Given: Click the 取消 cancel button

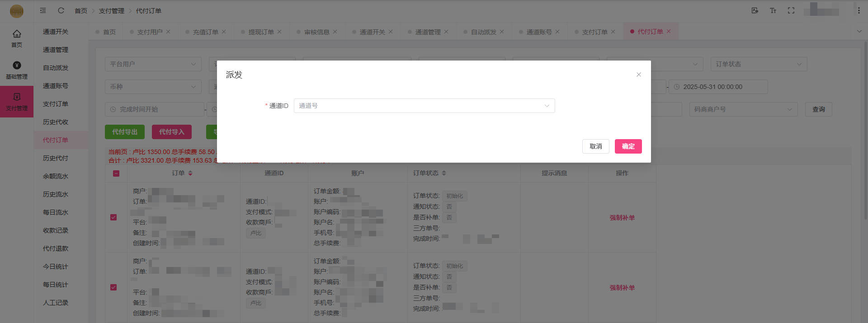Looking at the screenshot, I should click(x=595, y=146).
